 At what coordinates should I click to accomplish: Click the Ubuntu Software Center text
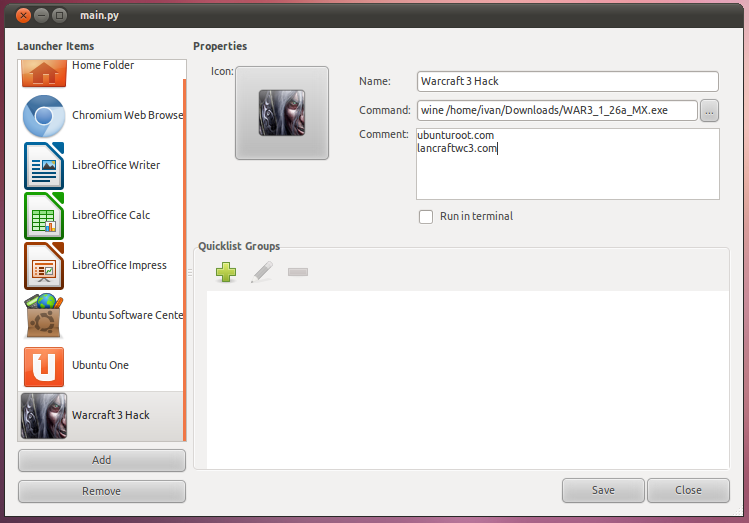(128, 315)
